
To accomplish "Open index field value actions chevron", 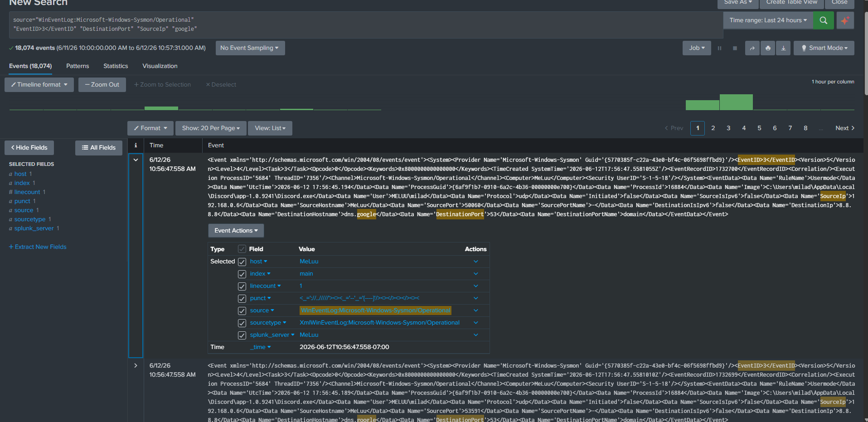I will click(x=476, y=274).
